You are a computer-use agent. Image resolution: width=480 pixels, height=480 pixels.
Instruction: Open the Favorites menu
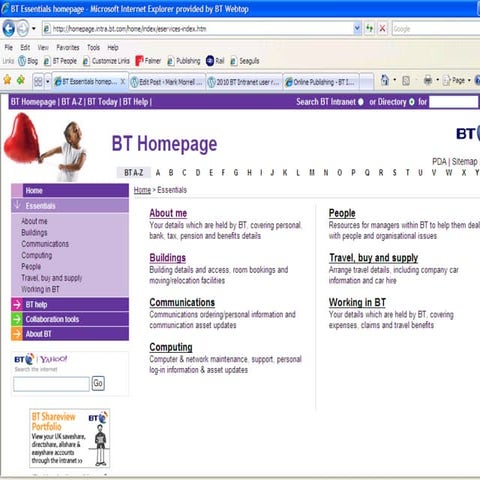point(68,48)
